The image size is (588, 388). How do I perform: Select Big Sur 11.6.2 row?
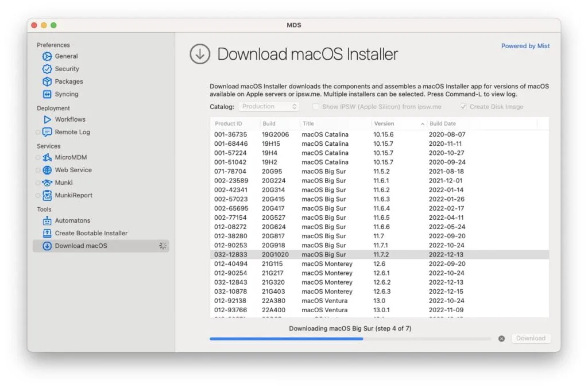pyautogui.click(x=380, y=189)
